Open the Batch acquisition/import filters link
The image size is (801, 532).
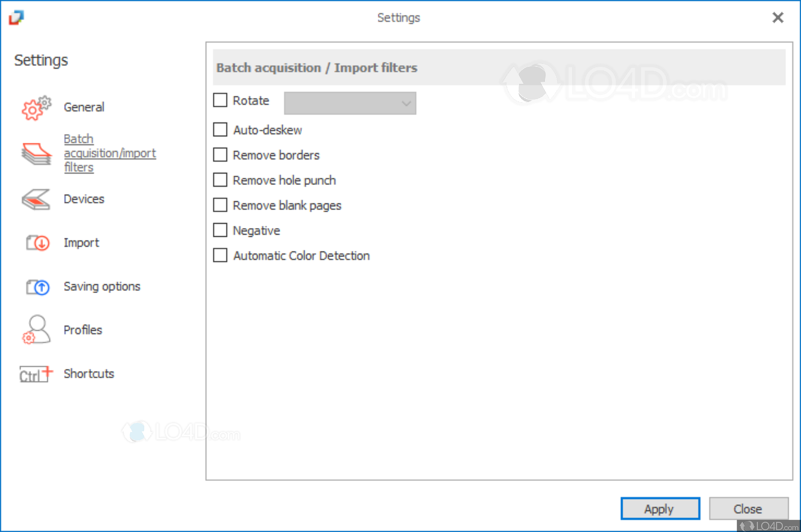110,153
